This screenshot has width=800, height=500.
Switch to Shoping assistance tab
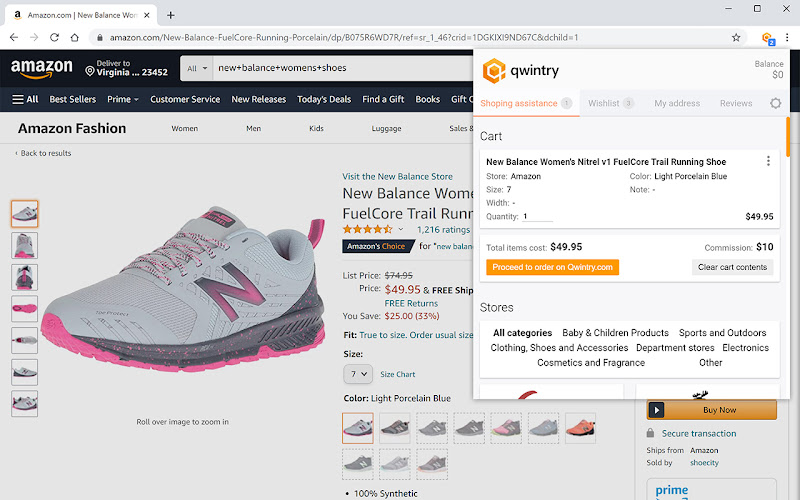(x=526, y=103)
